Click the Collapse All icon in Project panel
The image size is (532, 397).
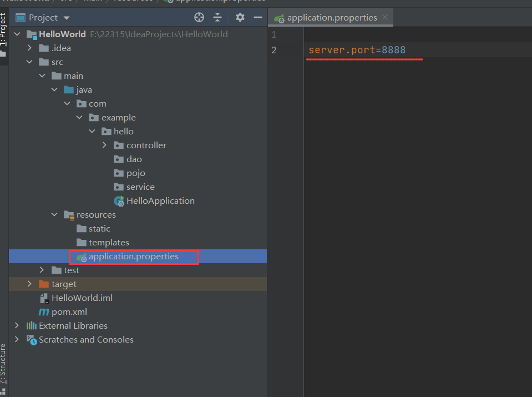point(217,17)
